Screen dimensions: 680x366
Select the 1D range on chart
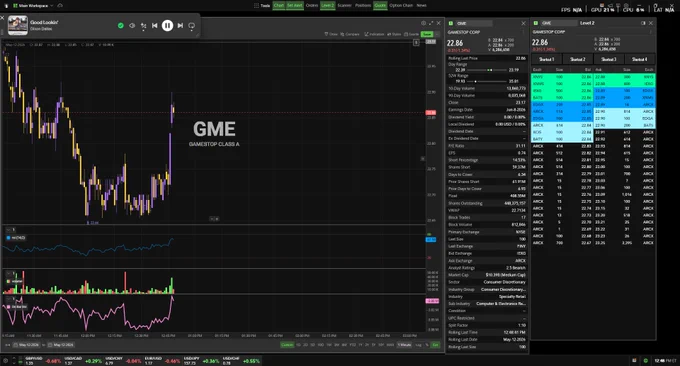298,345
